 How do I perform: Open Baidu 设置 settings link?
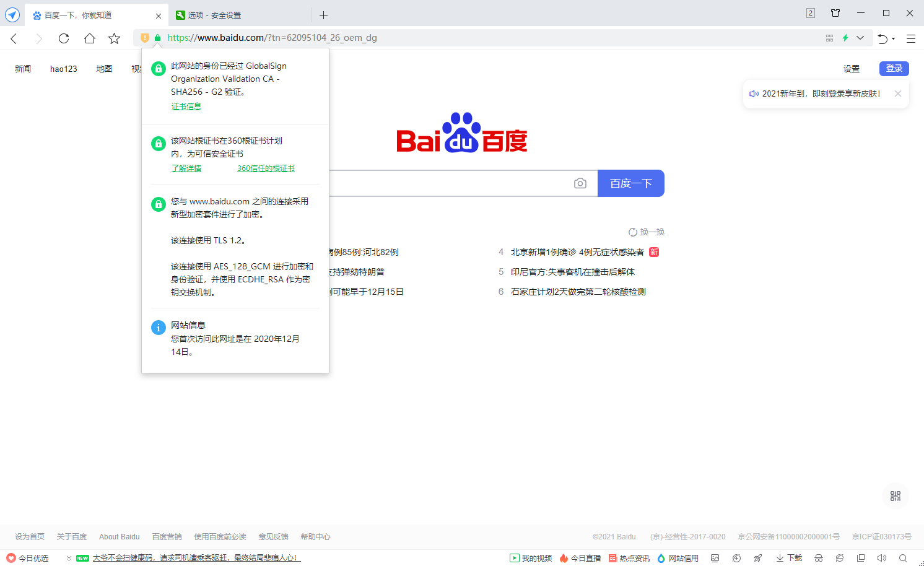coord(852,69)
